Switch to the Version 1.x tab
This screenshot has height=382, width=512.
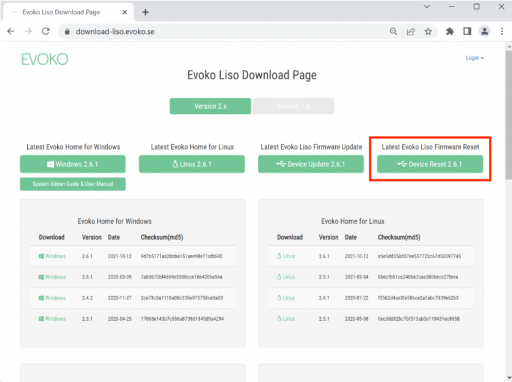293,106
